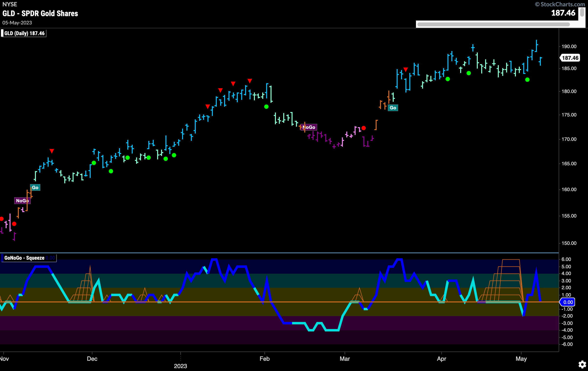The height and width of the screenshot is (371, 588).
Task: Click the chart title GLD - SPDR Gold Shares
Action: 40,13
